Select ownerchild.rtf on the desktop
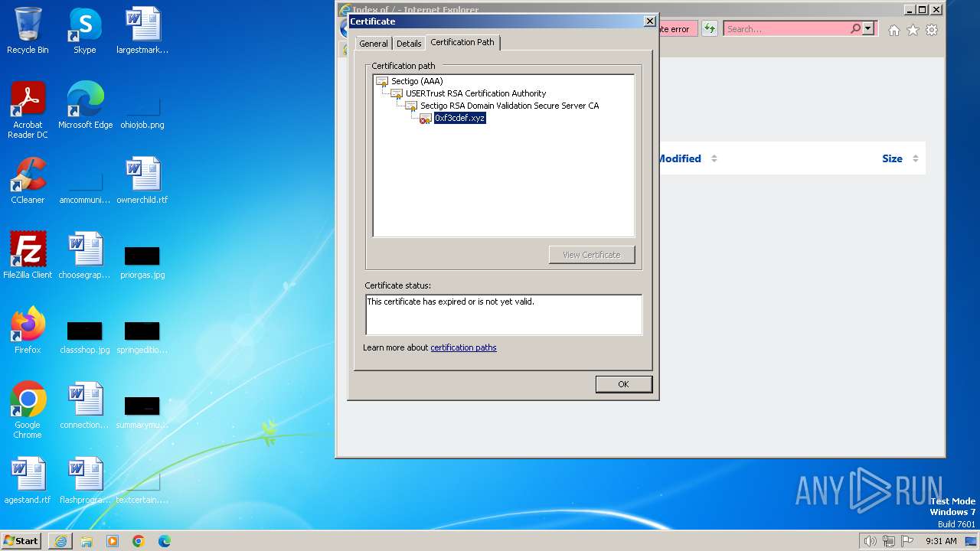The image size is (980, 551). coord(142,181)
